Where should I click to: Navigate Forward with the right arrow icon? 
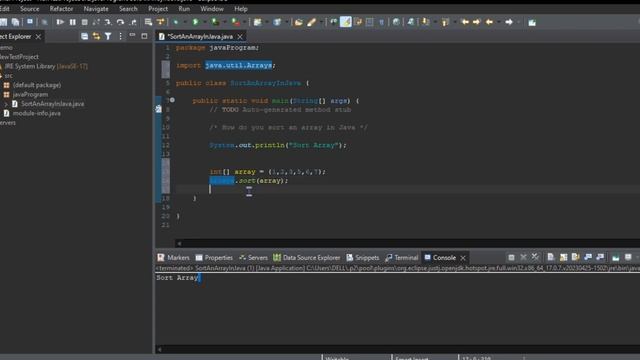point(509,22)
